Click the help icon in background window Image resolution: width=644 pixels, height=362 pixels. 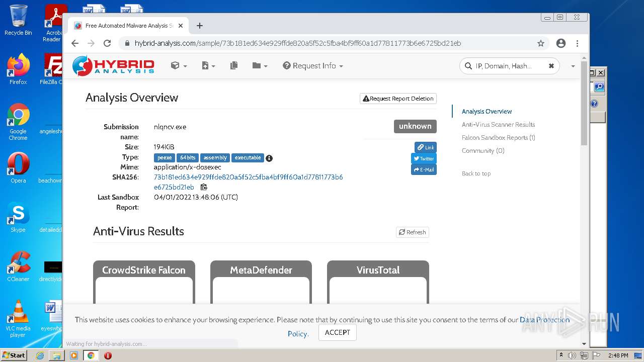point(594,104)
